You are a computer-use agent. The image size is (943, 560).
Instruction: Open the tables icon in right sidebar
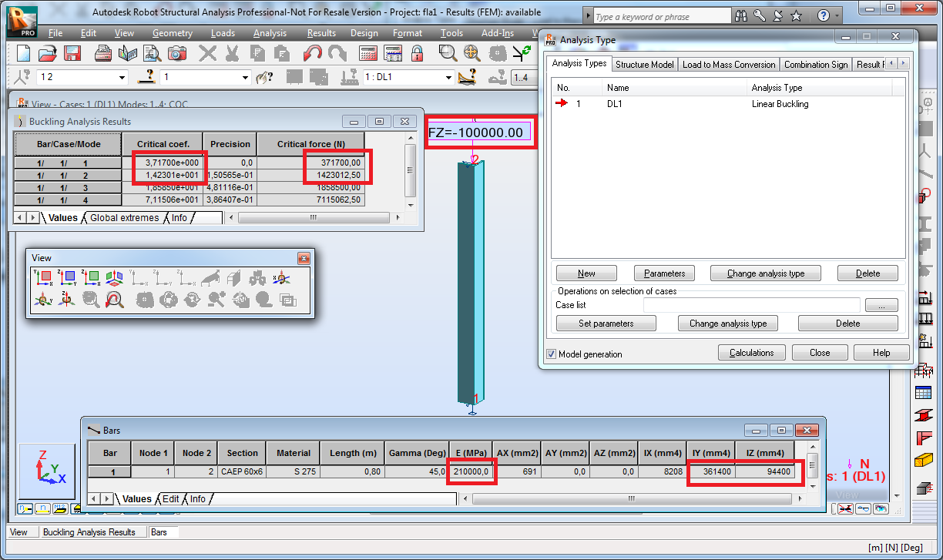pos(923,393)
